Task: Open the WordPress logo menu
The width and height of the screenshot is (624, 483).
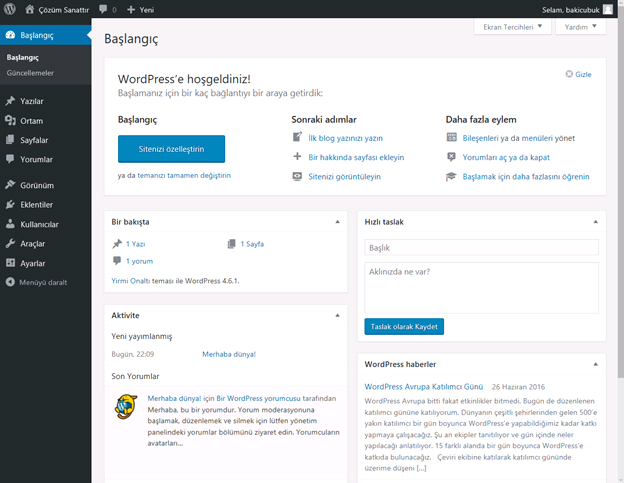Action: (x=10, y=9)
